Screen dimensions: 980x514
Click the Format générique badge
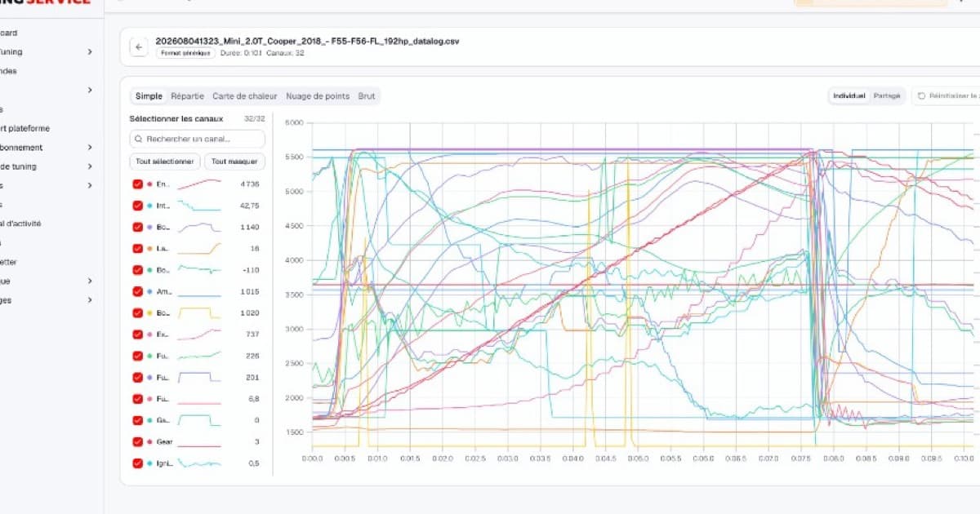click(185, 53)
